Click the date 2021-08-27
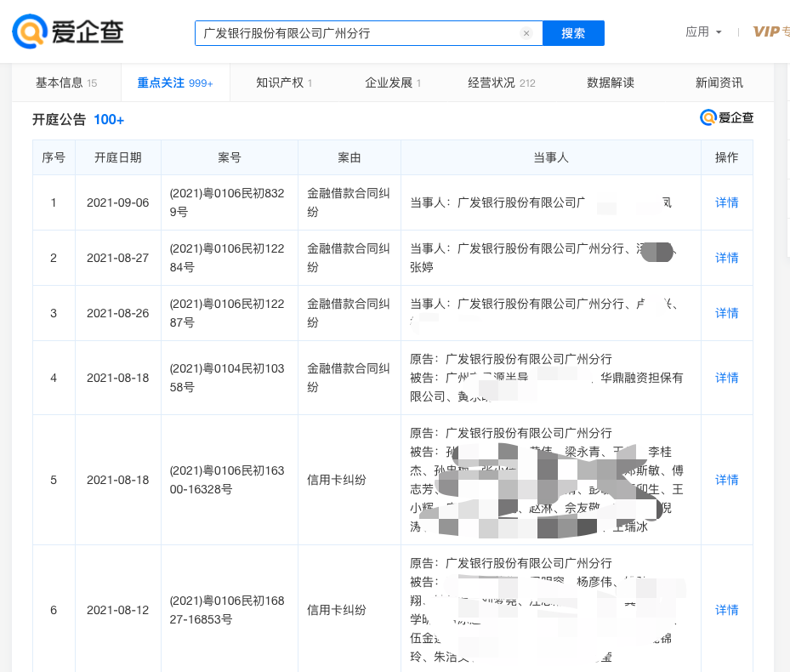 [118, 258]
